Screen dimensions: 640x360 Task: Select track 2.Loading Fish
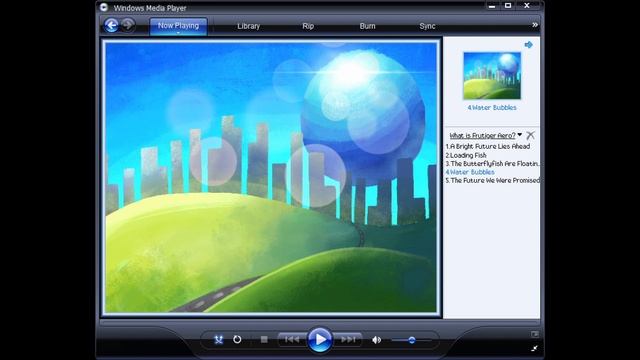[466, 155]
